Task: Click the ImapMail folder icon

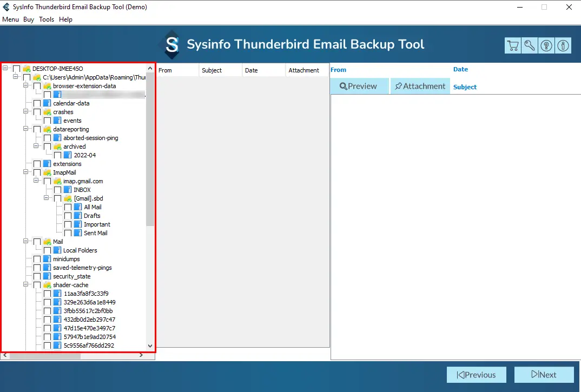Action: coord(47,172)
